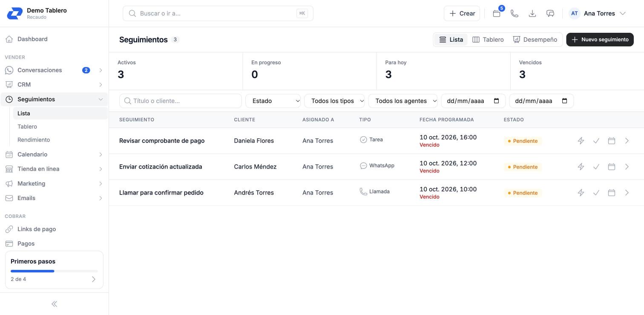
Task: Mark Revisar comprobante de pago as complete
Action: 596,140
